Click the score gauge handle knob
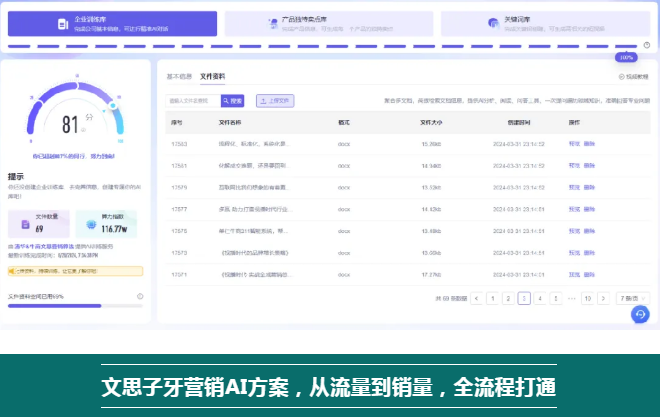Screen dimensions: 660x417 (x=113, y=105)
